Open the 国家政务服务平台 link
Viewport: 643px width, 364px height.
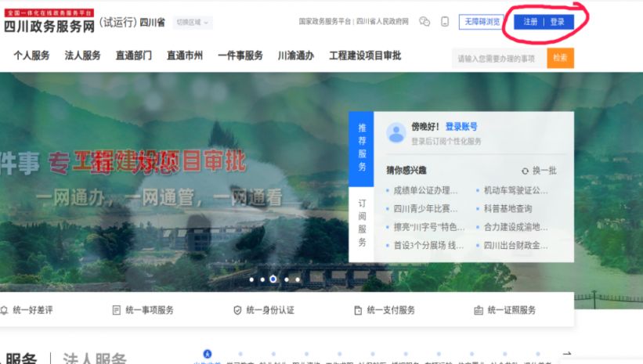(325, 21)
